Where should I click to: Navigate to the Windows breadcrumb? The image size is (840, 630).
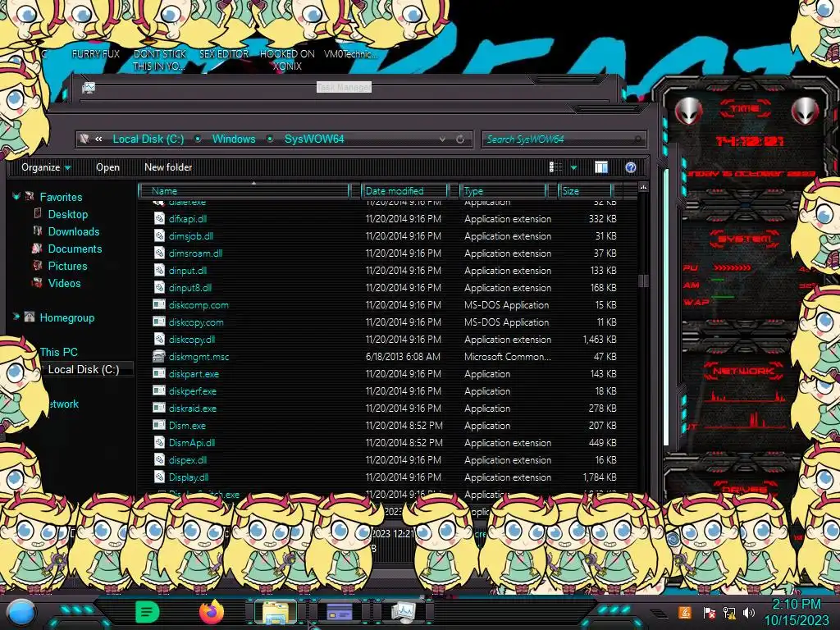[234, 139]
